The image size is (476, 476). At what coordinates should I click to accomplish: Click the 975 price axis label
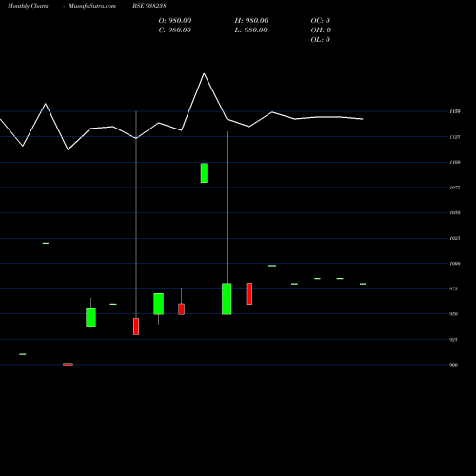453,288
